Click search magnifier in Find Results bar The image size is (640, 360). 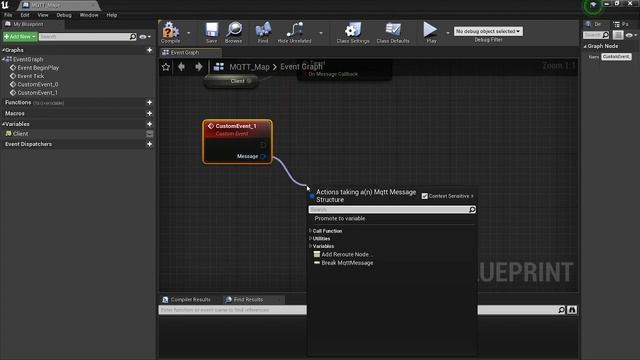click(562, 310)
